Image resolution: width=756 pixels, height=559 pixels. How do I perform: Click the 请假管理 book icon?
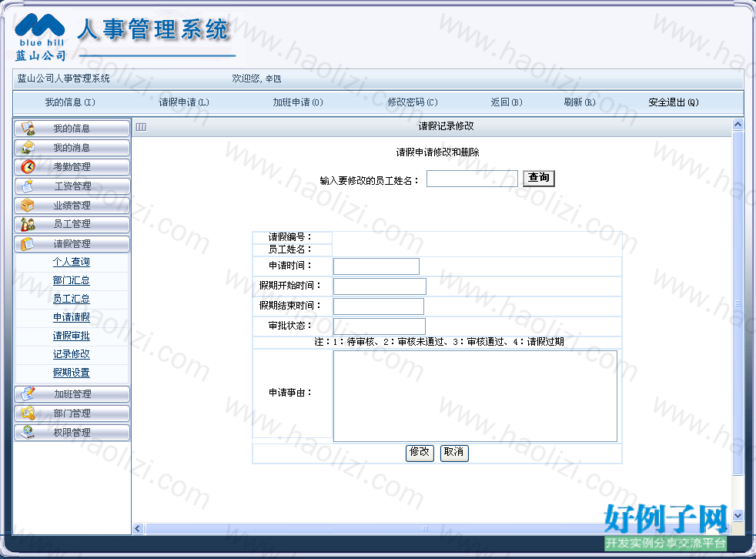28,243
